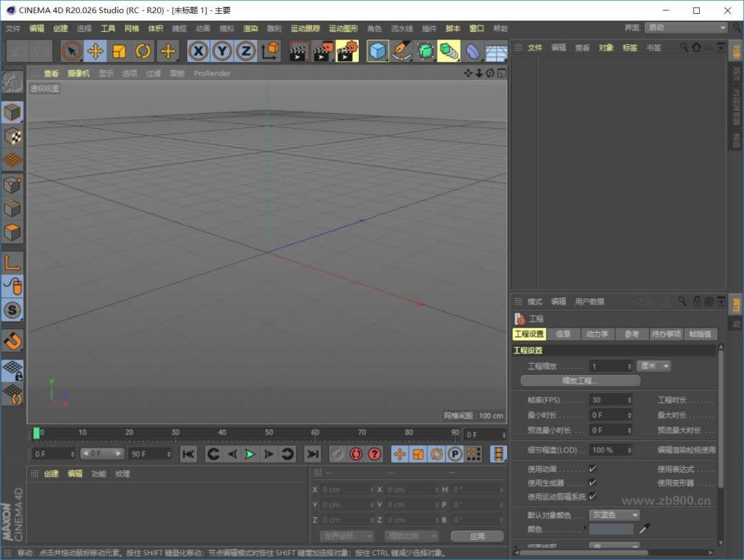Select the Pen spline tool icon
This screenshot has height=560, width=744.
click(403, 51)
